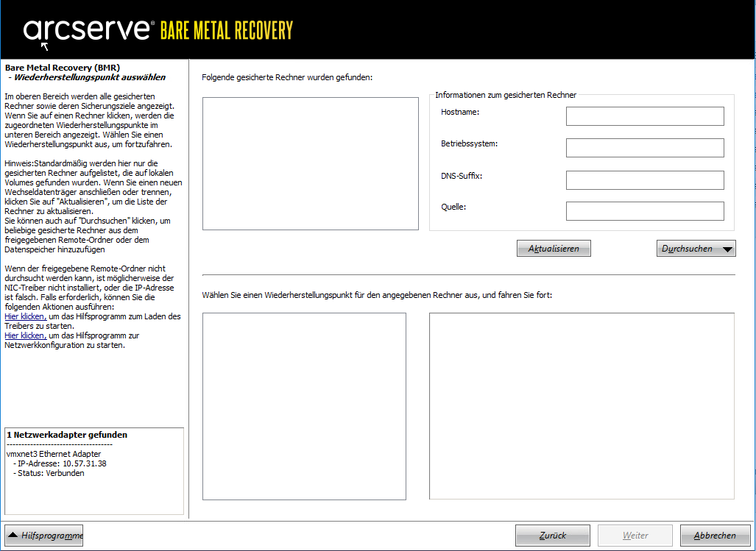Click the recovery point details pane
Image resolution: width=756 pixels, height=551 pixels.
click(x=582, y=407)
